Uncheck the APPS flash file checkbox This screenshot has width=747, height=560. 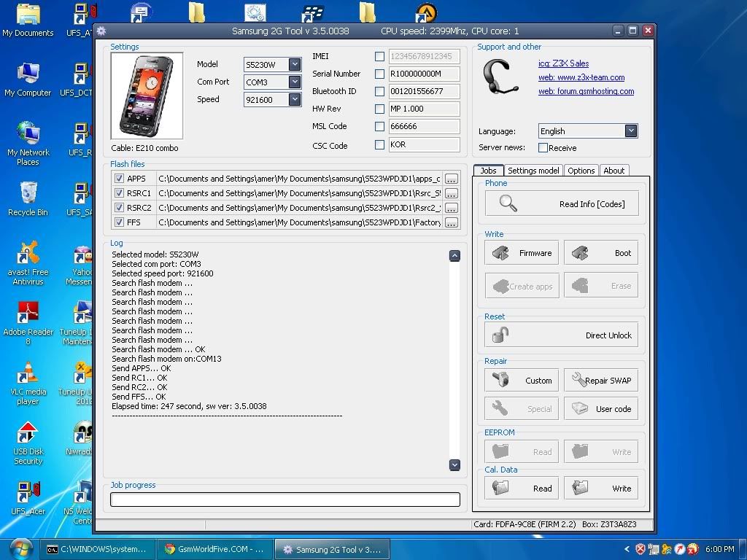point(119,179)
